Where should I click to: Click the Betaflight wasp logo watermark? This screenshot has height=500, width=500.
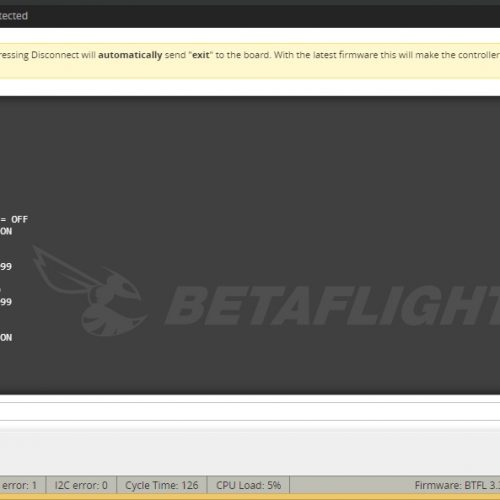tap(90, 291)
